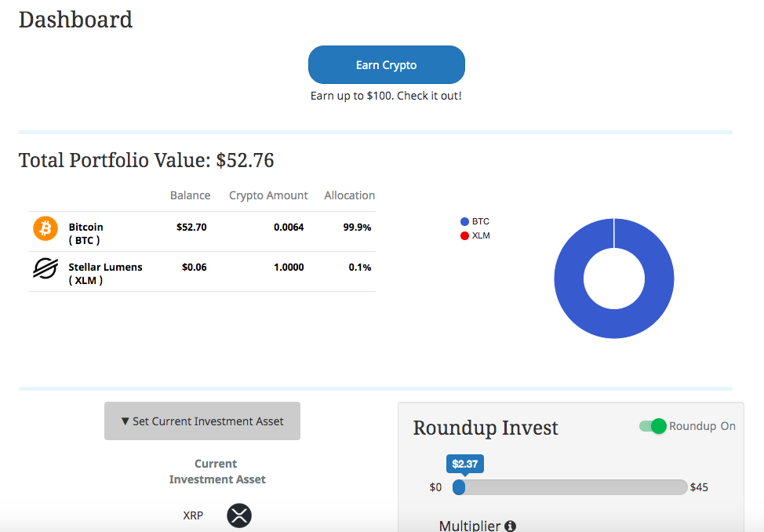Click the Multiplier info icon
The height and width of the screenshot is (532, 764).
tap(510, 526)
